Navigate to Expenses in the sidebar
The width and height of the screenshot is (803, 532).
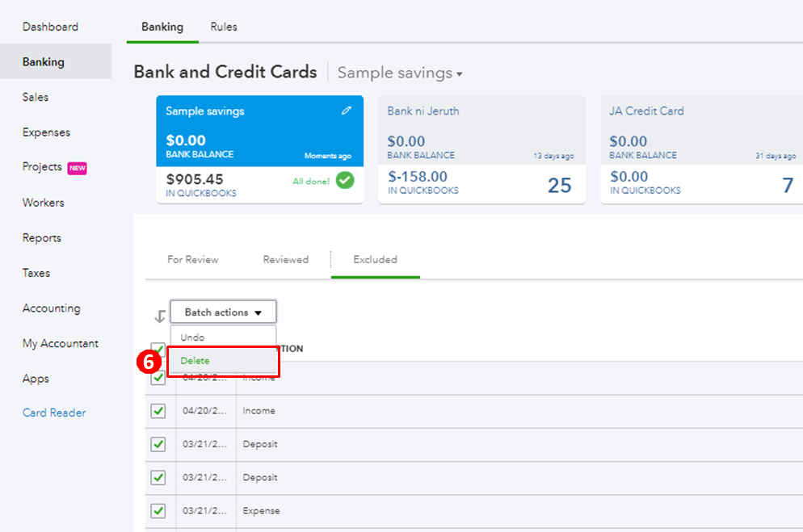(46, 132)
